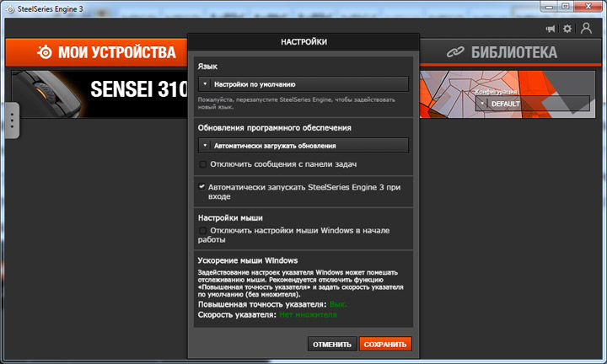Viewport: 607px width, 364px height.
Task: Click the SteelSeries logo in title bar
Action: coord(10,9)
